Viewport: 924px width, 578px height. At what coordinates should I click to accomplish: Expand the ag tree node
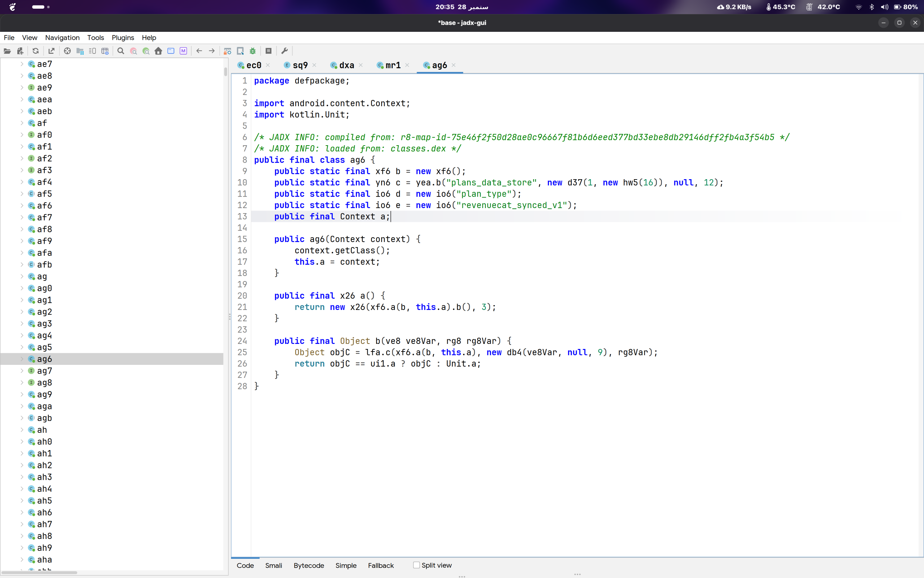point(22,276)
